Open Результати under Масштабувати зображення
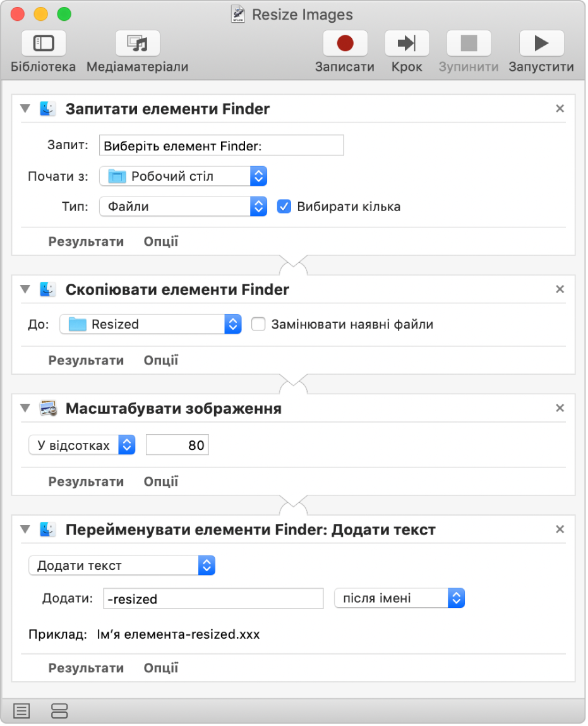The image size is (588, 726). (86, 481)
